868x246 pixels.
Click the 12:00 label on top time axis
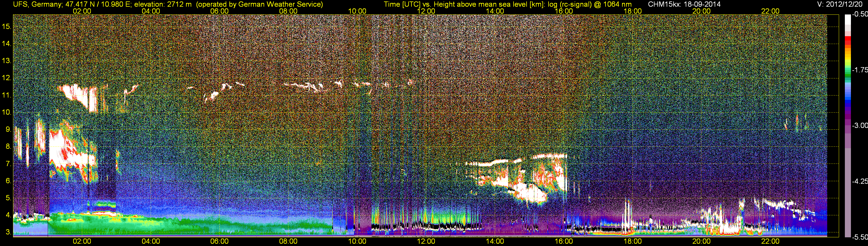coord(426,11)
